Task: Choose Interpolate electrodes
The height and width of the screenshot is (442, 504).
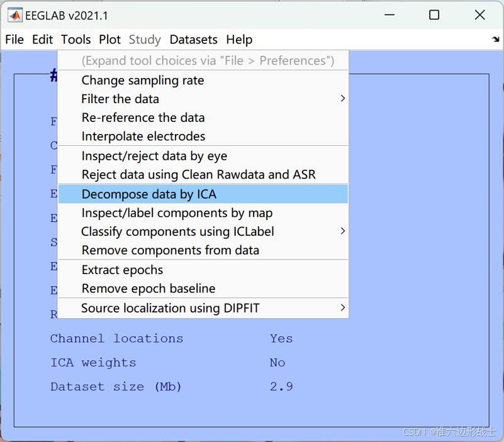Action: tap(203, 136)
